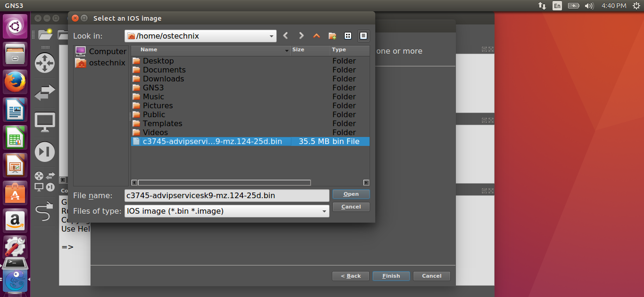
Task: Select the Desktop folder
Action: pyautogui.click(x=250, y=61)
